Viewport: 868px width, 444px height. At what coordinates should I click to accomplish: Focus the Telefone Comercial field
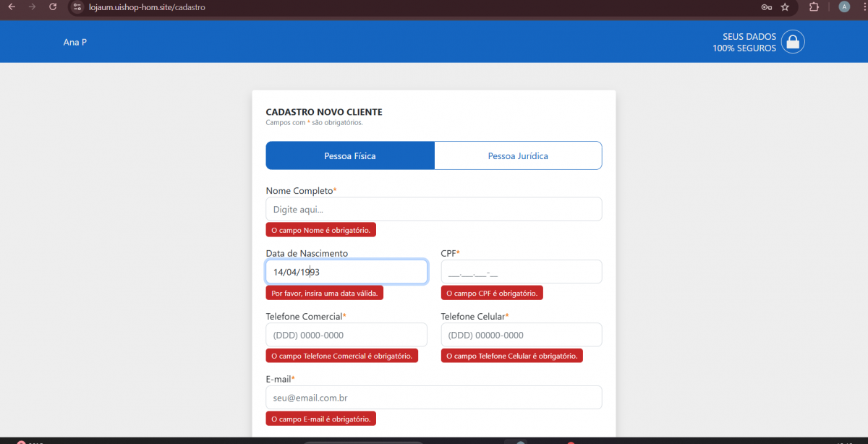point(346,335)
